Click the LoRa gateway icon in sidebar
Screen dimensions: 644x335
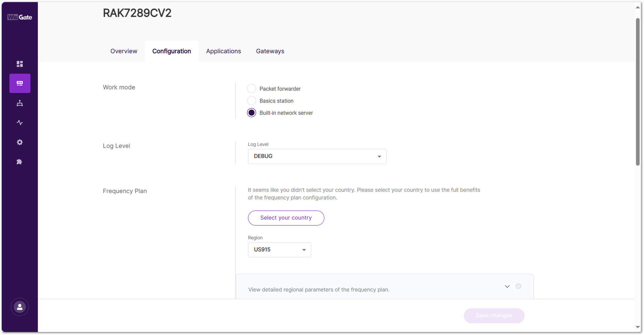(20, 83)
